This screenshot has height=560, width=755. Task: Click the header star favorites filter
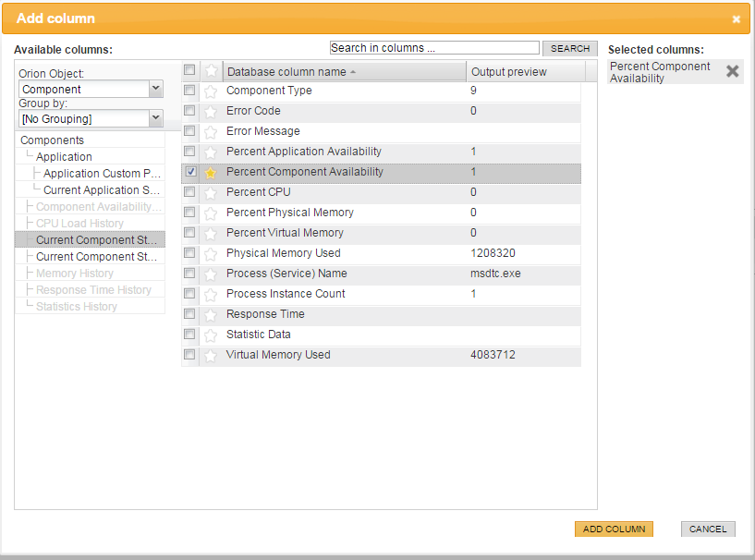click(212, 71)
